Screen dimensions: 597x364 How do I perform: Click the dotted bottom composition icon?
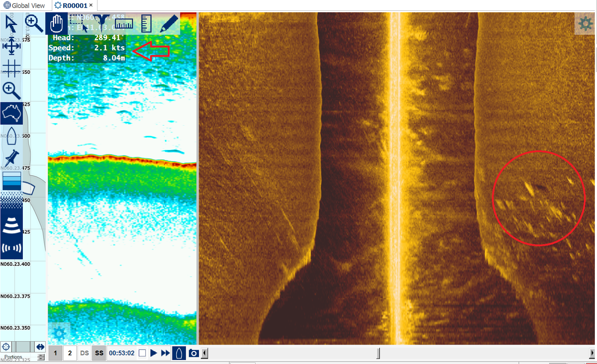[x=12, y=200]
